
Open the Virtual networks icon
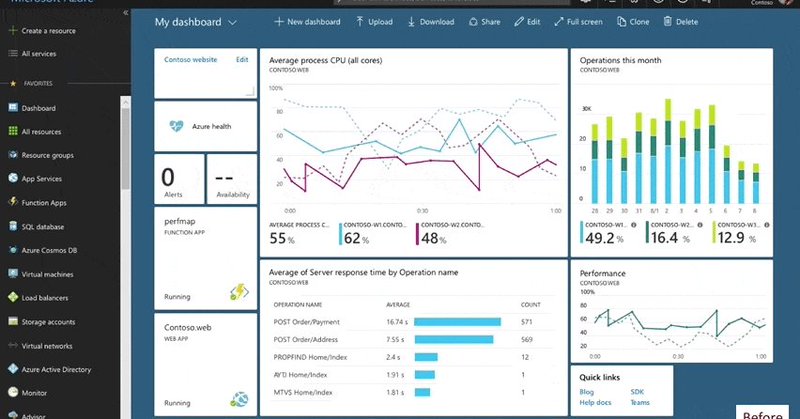(13, 345)
